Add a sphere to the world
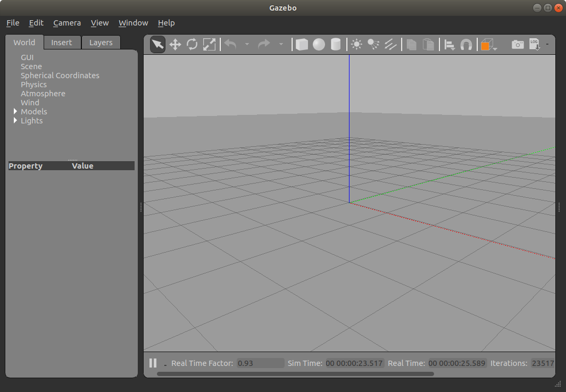 (319, 45)
